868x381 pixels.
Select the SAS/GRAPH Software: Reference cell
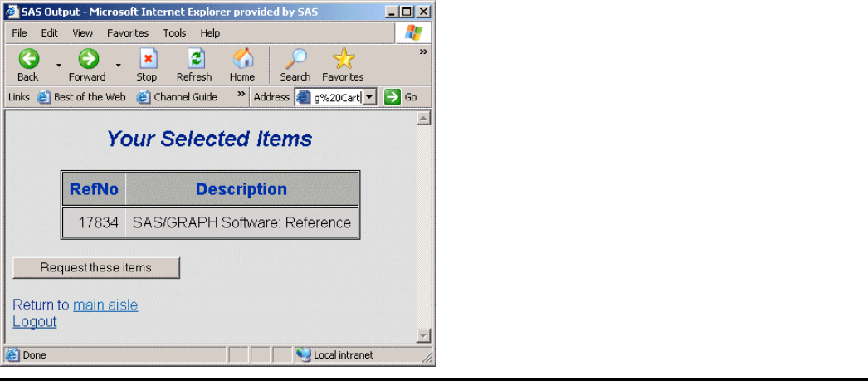[x=242, y=222]
